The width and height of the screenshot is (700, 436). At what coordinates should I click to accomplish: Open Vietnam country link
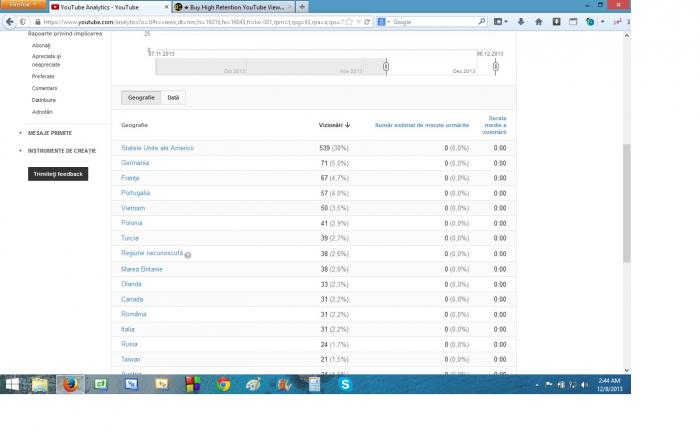tap(133, 208)
